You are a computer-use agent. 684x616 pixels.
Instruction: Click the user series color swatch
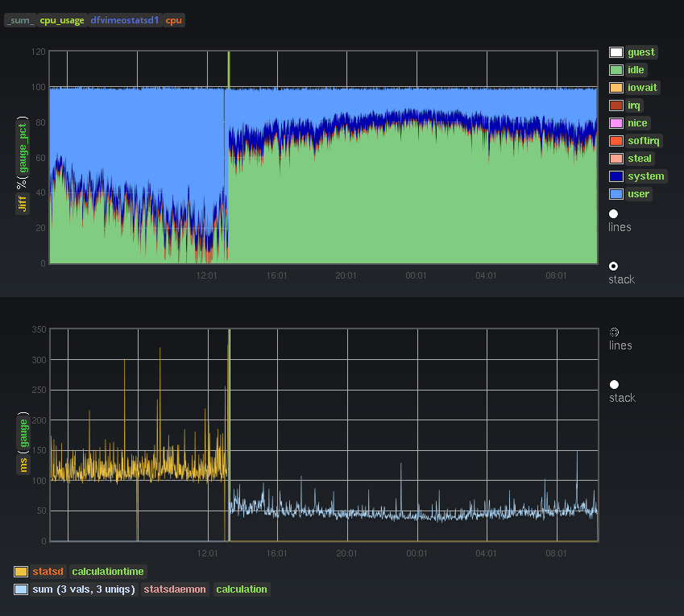[614, 193]
